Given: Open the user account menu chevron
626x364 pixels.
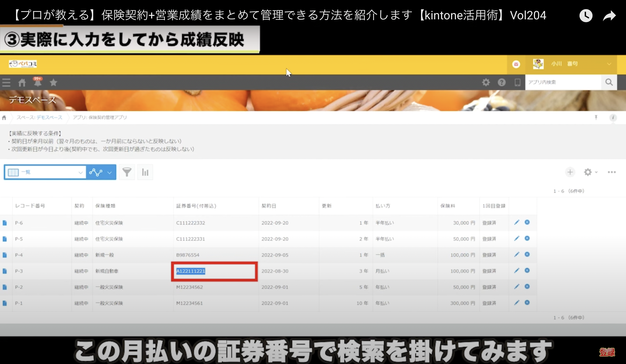Looking at the screenshot, I should coord(609,64).
